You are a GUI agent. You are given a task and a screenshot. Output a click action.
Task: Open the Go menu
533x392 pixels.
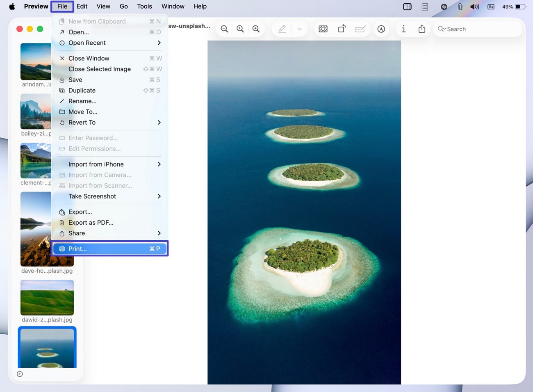pos(123,7)
